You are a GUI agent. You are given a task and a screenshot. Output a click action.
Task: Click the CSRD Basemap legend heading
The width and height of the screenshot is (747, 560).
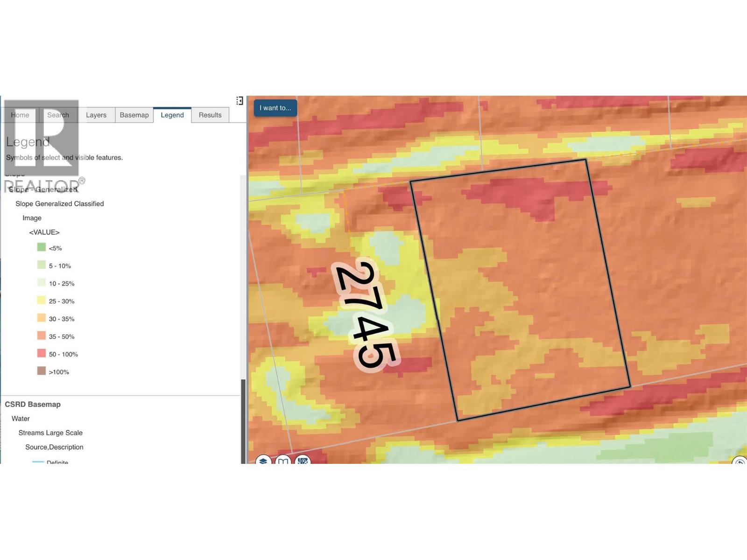tap(33, 405)
